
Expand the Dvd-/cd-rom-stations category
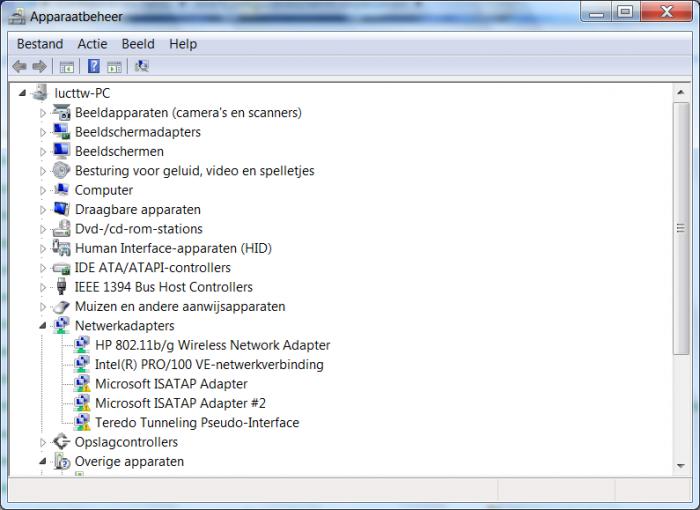point(43,229)
